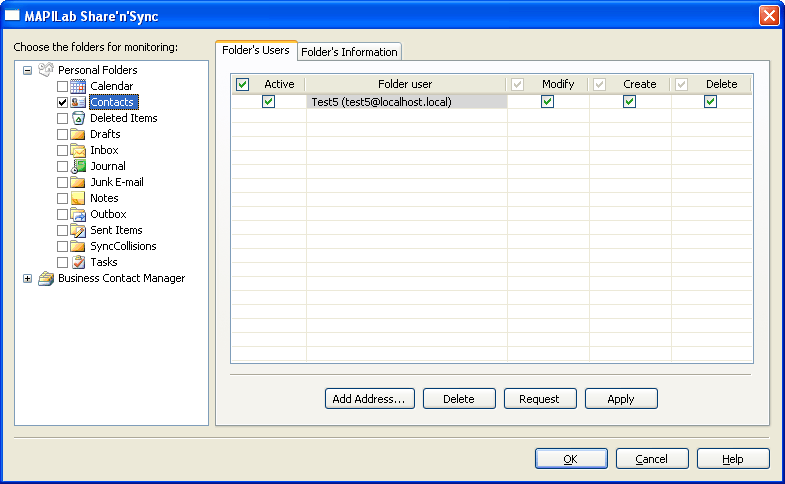The height and width of the screenshot is (484, 785).
Task: Confirm with the OK button
Action: click(x=571, y=459)
